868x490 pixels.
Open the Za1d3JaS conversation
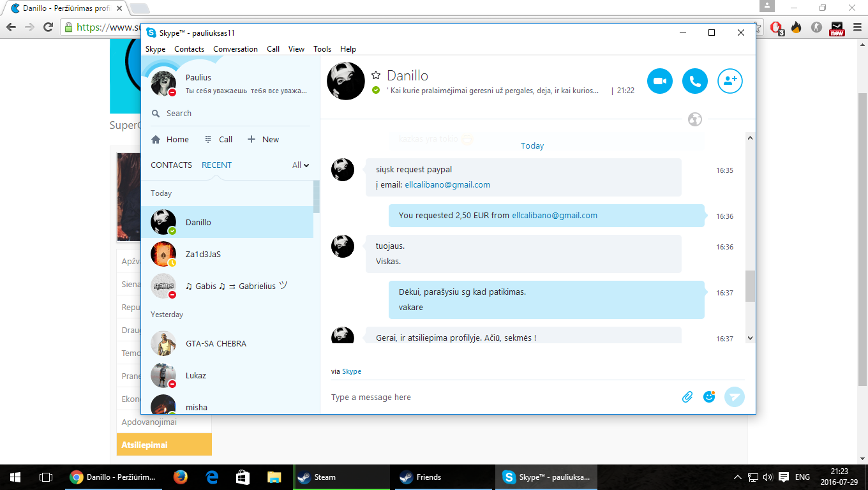(x=227, y=254)
